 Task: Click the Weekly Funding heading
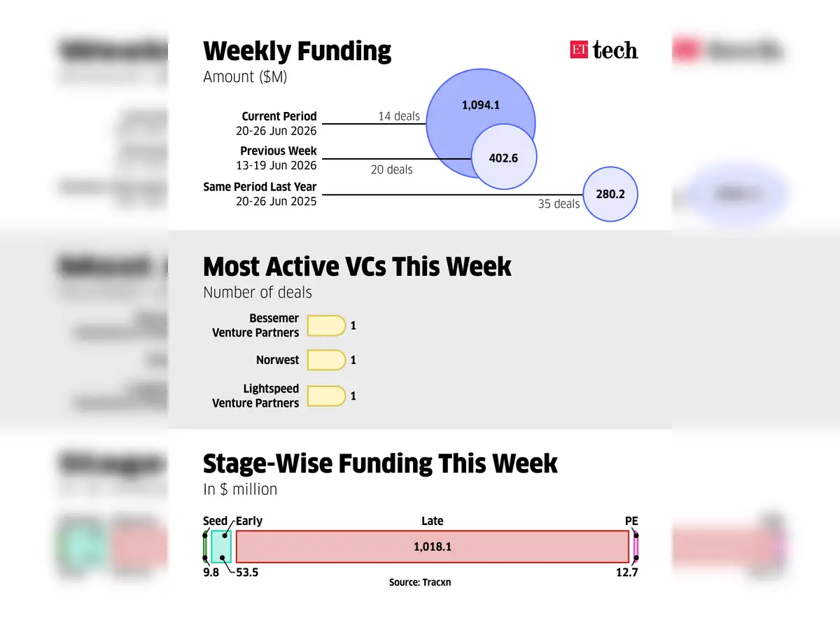pos(297,51)
